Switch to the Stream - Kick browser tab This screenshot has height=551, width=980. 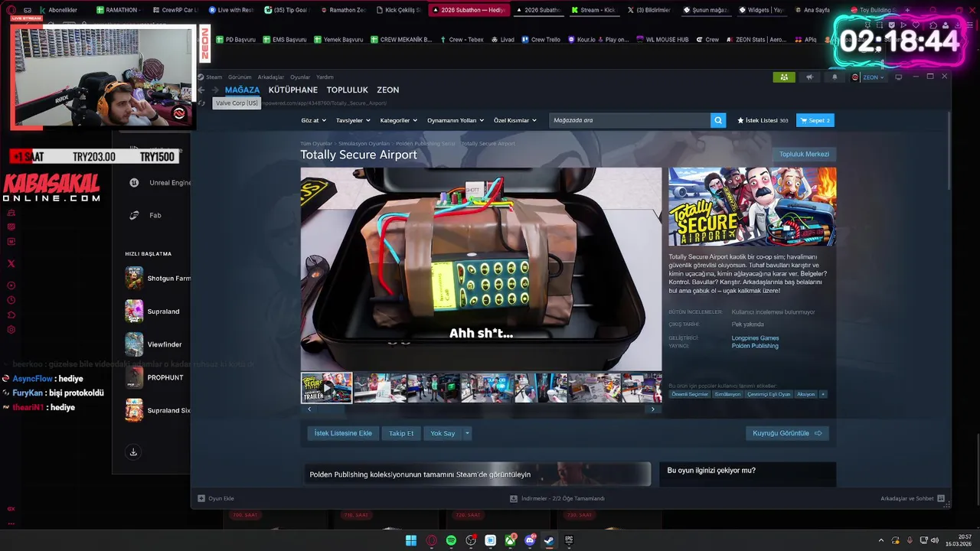pos(594,10)
